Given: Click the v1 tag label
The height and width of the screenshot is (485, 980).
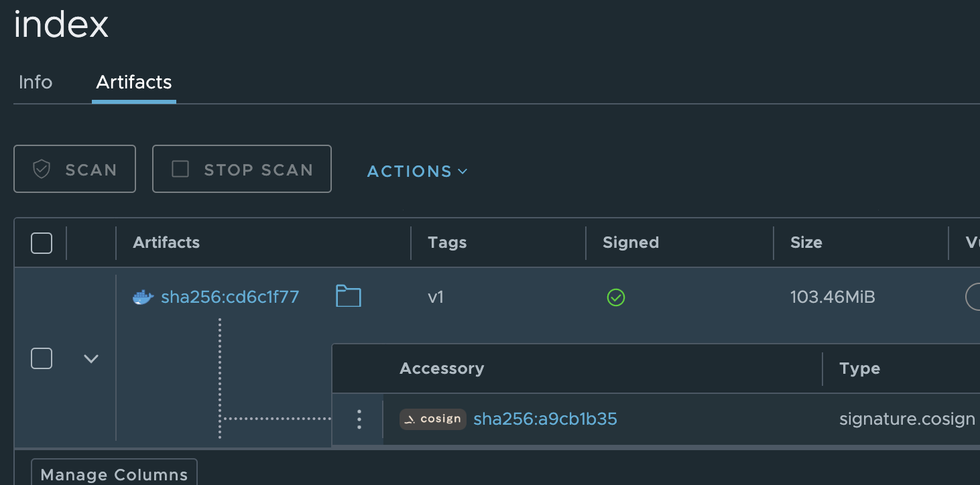Looking at the screenshot, I should point(436,297).
